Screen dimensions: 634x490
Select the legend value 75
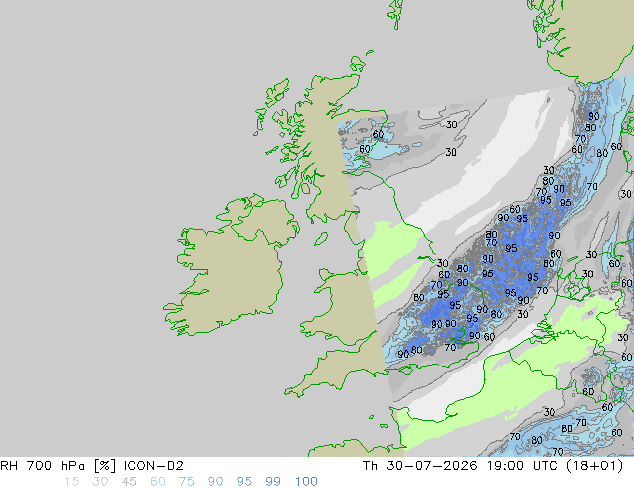186,482
